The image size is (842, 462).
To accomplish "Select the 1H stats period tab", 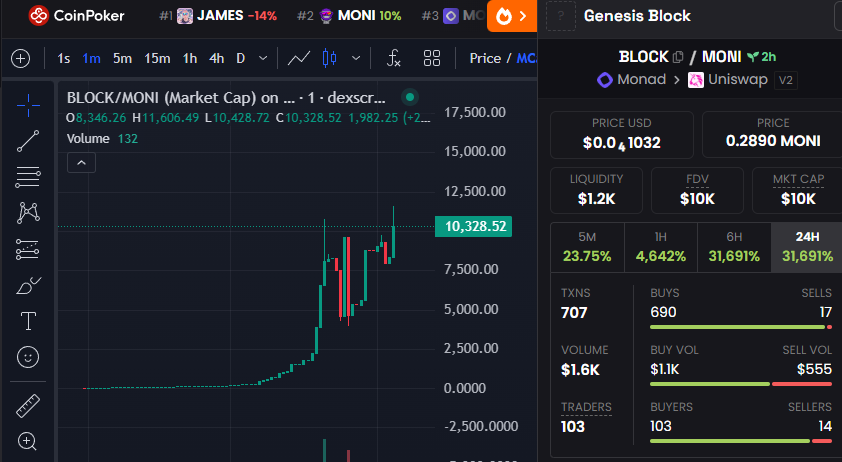I will pyautogui.click(x=660, y=247).
